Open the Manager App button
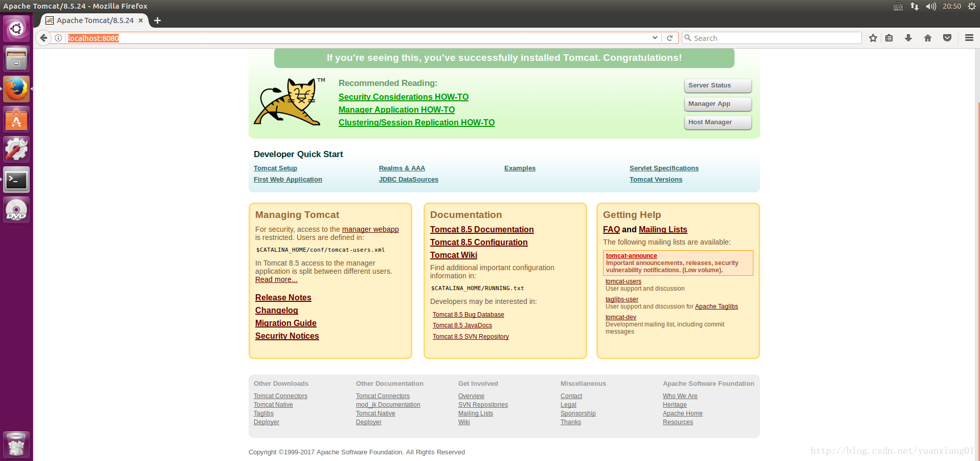This screenshot has height=461, width=980. pyautogui.click(x=718, y=104)
